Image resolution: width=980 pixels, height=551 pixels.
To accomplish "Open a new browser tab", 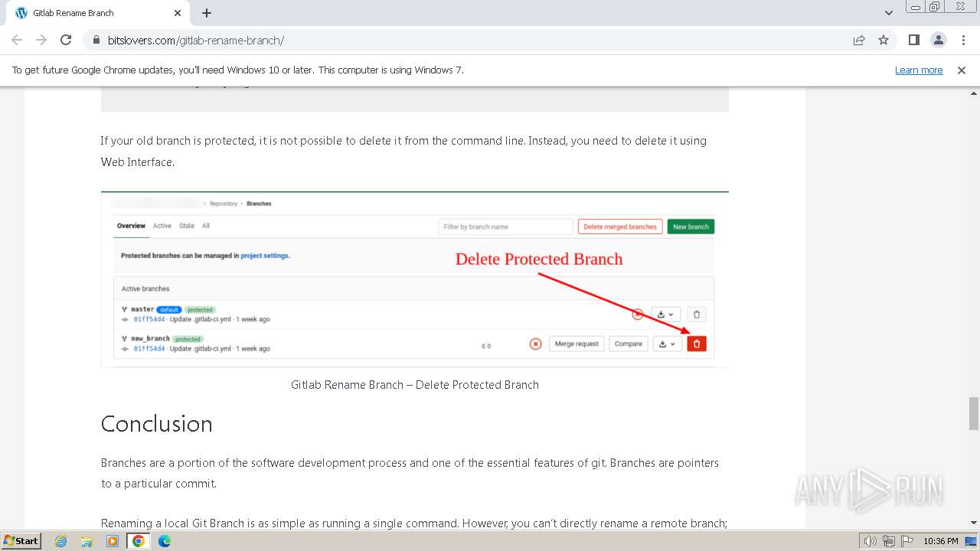I will click(207, 13).
